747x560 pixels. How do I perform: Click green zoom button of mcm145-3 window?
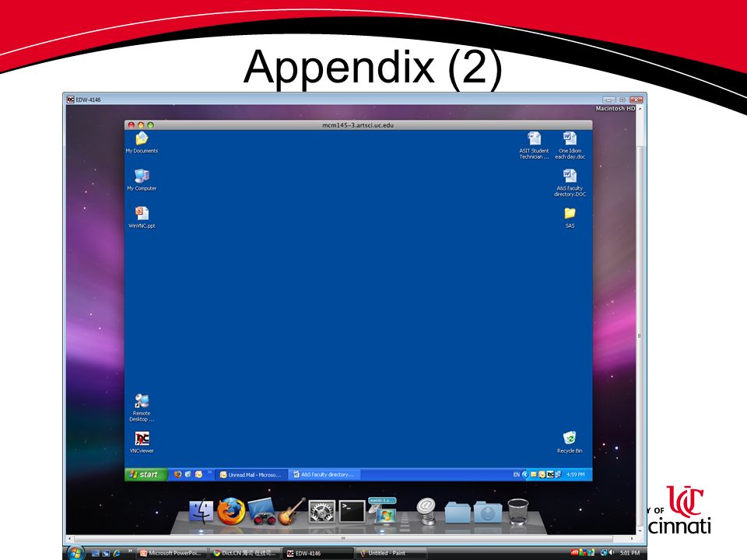[150, 125]
